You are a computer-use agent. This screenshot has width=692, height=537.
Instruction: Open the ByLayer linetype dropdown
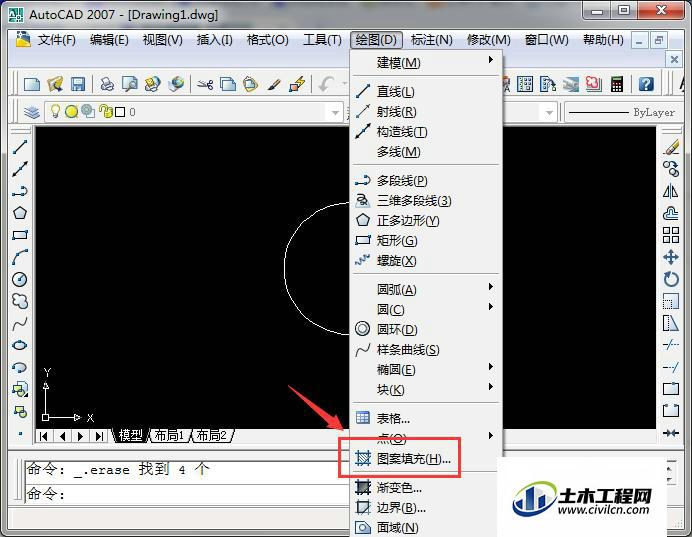pyautogui.click(x=623, y=112)
